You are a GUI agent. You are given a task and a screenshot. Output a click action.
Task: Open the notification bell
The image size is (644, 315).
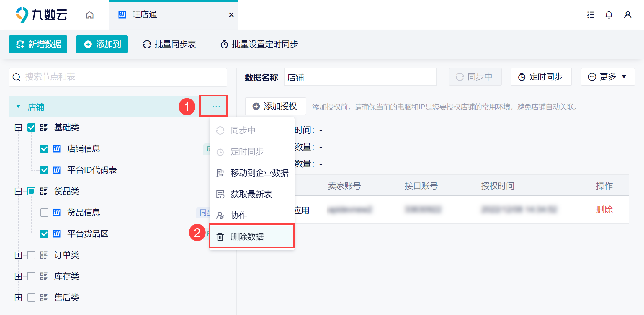pyautogui.click(x=609, y=15)
